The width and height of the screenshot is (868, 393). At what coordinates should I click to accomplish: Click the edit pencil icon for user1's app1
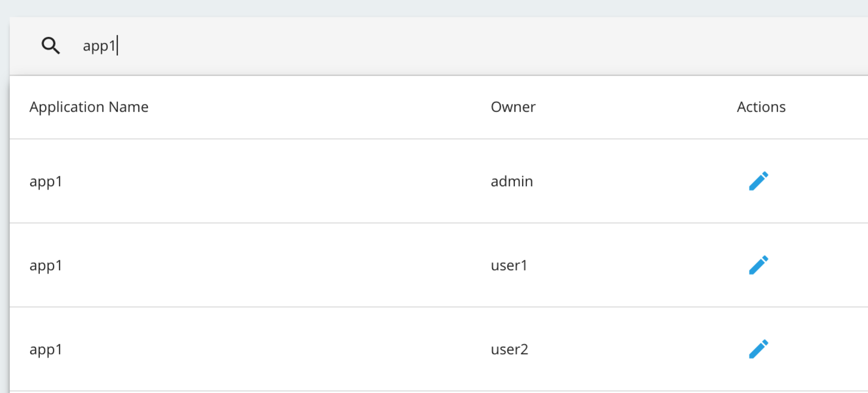[759, 265]
